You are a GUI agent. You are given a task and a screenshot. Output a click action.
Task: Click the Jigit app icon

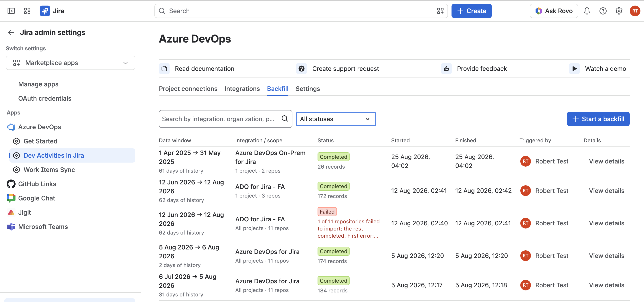(x=11, y=213)
